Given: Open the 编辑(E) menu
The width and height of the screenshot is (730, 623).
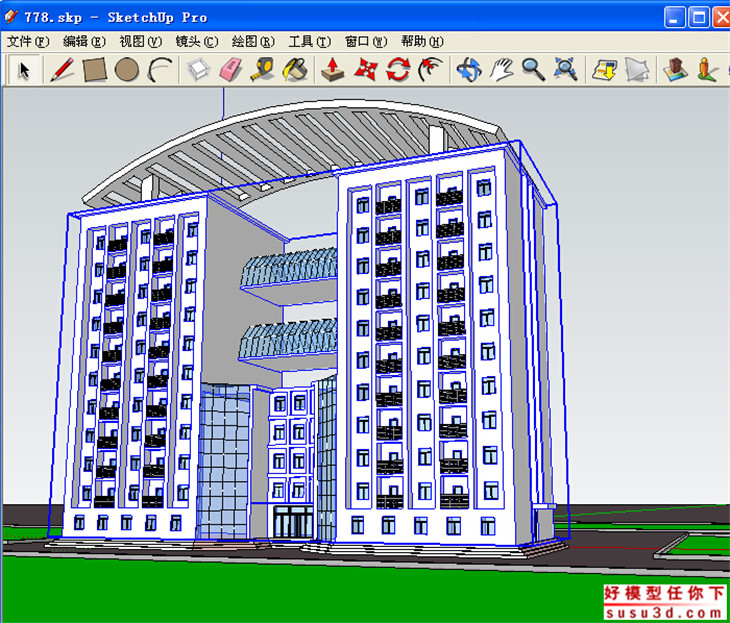Looking at the screenshot, I should (x=84, y=41).
